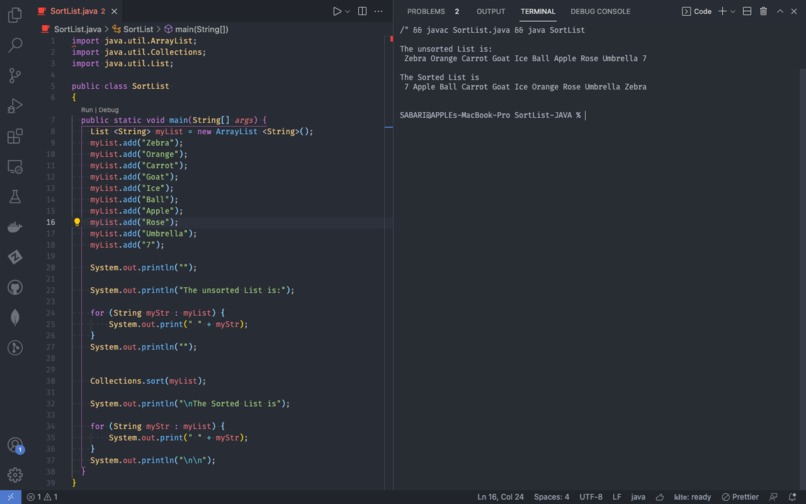Click the myList.add("Umbrella") code line
The width and height of the screenshot is (806, 504).
click(143, 233)
